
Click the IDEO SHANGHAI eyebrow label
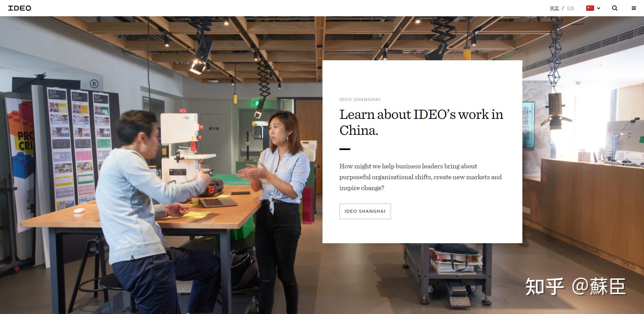point(359,99)
